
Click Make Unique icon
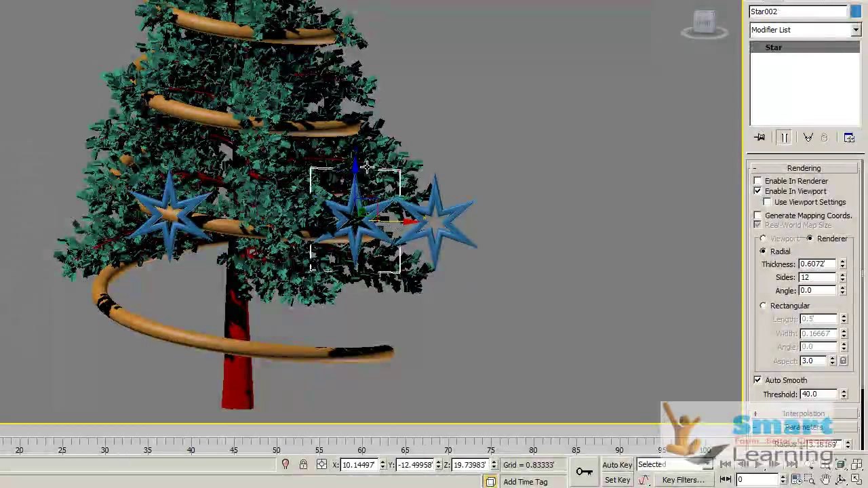(808, 138)
